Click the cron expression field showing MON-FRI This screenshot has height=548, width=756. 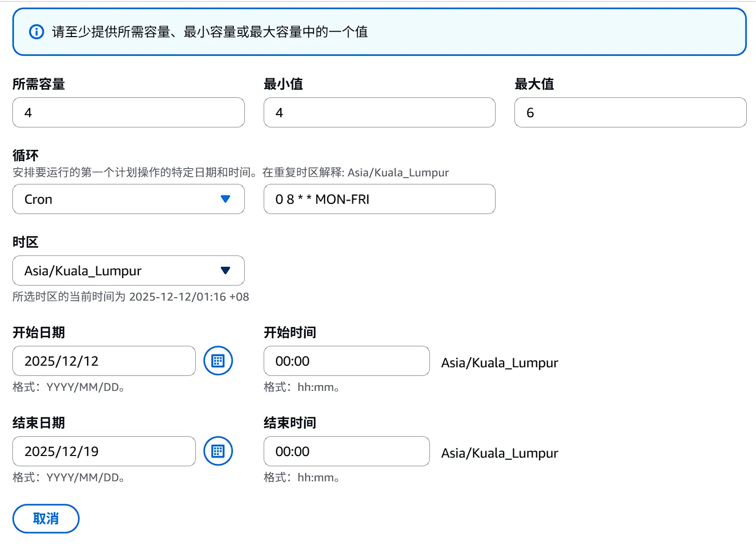click(379, 199)
